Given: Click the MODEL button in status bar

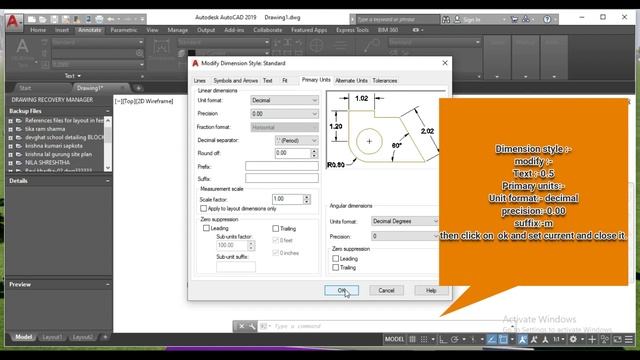Looking at the screenshot, I should (394, 339).
